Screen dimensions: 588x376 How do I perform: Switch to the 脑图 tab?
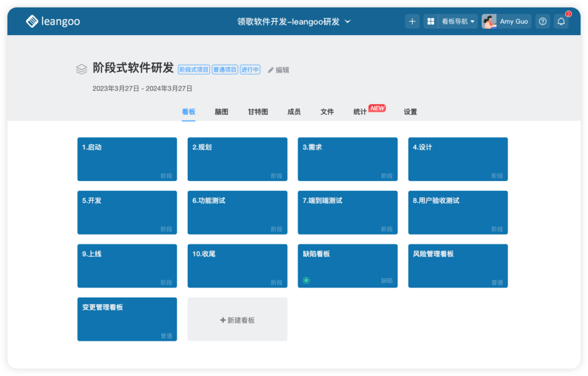tap(221, 112)
